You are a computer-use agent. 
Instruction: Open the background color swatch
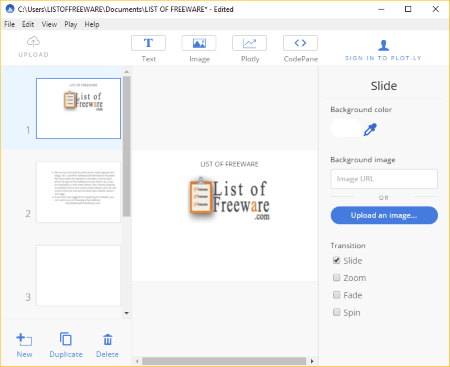[346, 128]
